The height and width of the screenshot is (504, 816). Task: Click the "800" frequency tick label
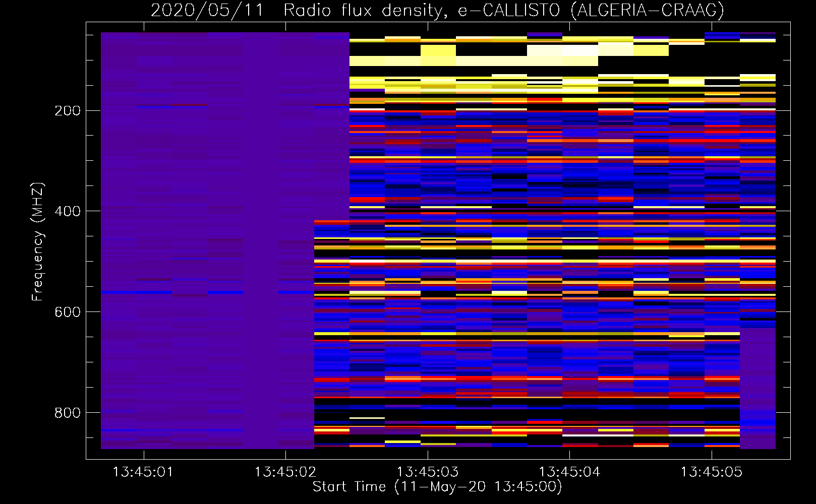point(68,413)
